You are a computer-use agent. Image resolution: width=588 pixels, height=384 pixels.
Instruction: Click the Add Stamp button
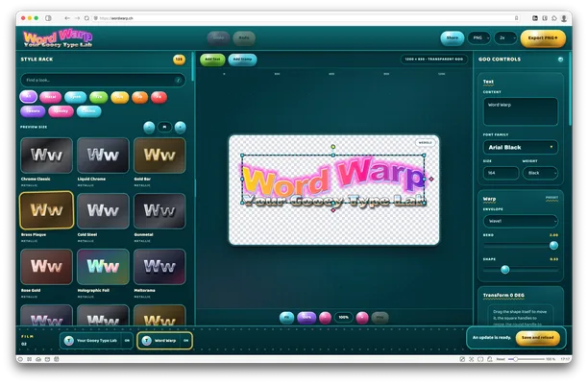pyautogui.click(x=242, y=60)
